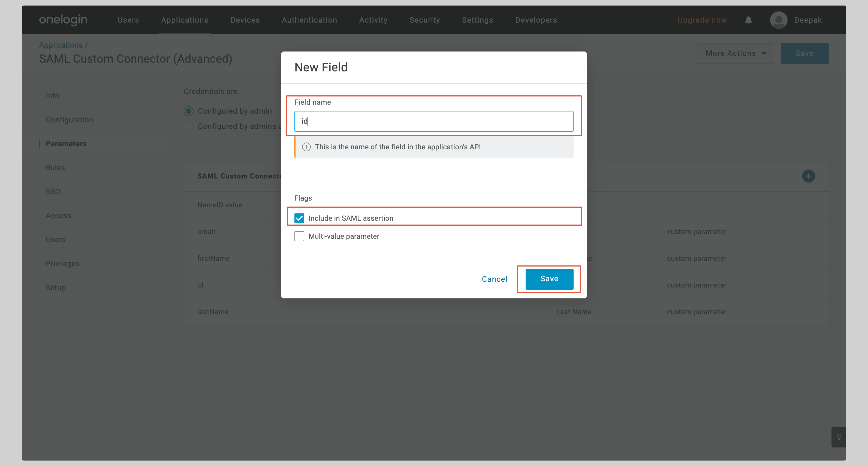
Task: Open notifications via the bell icon
Action: (748, 20)
